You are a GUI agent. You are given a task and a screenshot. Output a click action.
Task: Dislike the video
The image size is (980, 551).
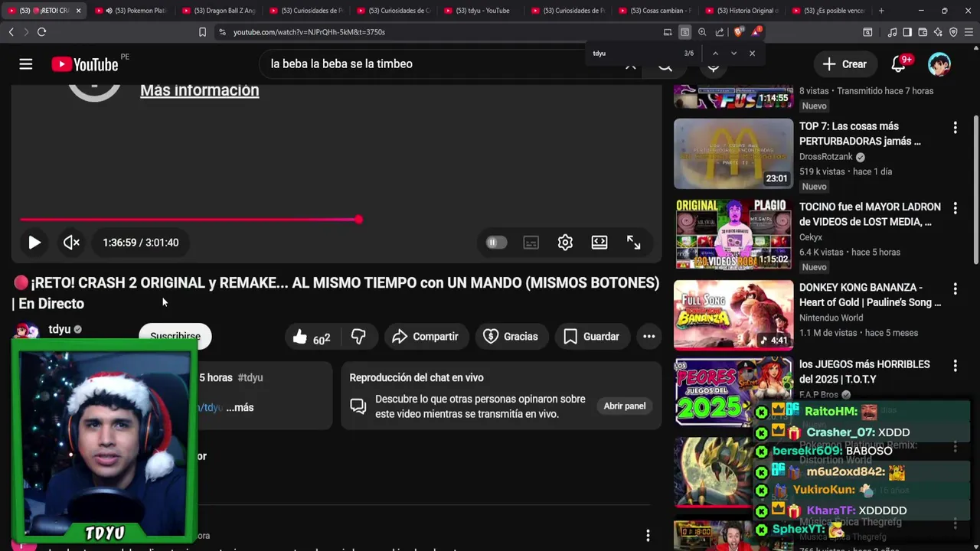click(x=358, y=337)
